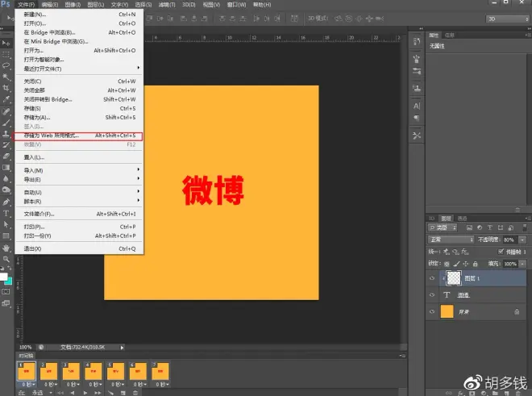Open the 编辑(E) menu
The width and height of the screenshot is (532, 396).
pyautogui.click(x=49, y=4)
